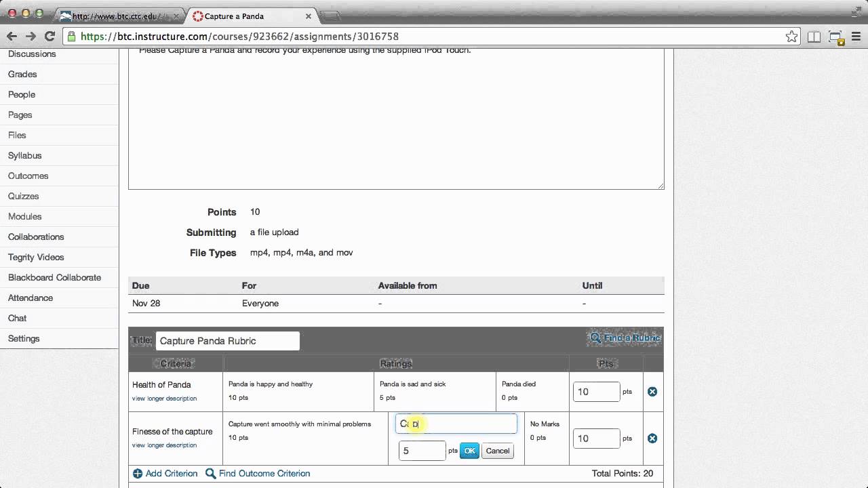Go forward with the browser forward arrow
This screenshot has height=488, width=868.
coord(31,37)
